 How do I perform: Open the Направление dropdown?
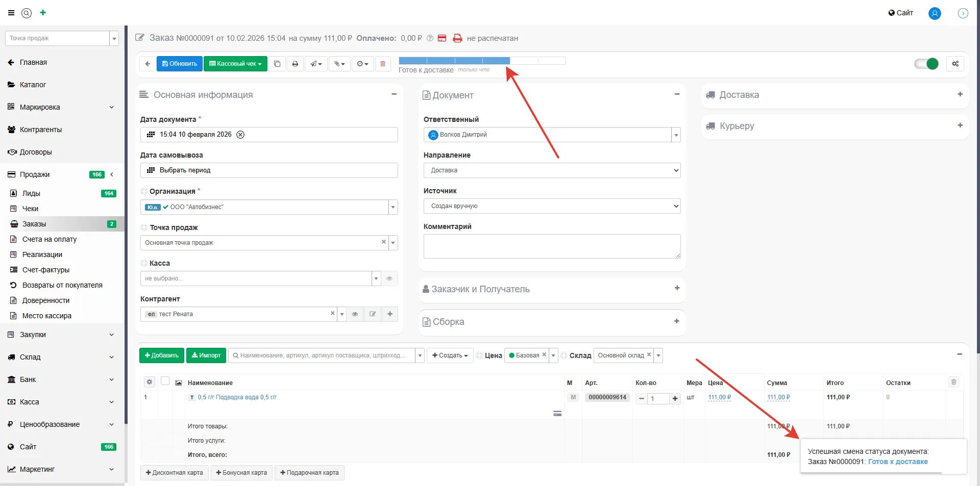pos(552,170)
